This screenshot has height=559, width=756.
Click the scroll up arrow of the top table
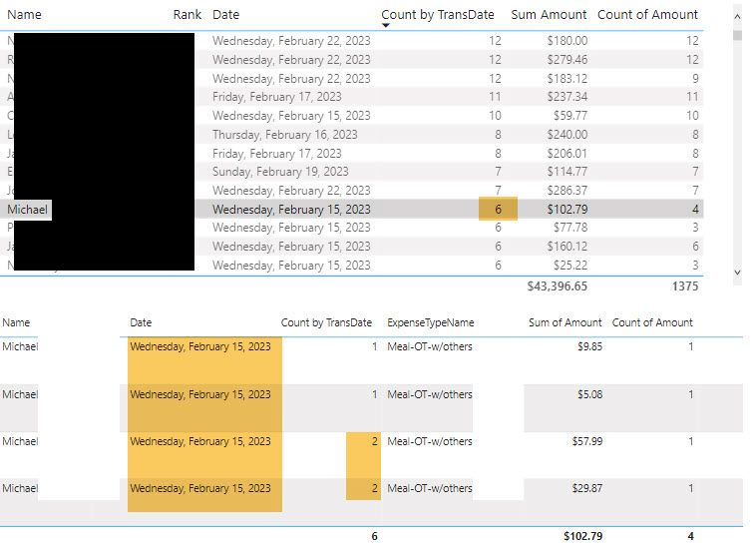[737, 17]
